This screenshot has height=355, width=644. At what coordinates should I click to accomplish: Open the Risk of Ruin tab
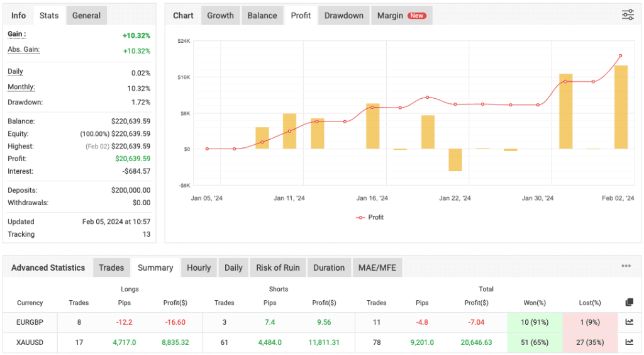(278, 268)
